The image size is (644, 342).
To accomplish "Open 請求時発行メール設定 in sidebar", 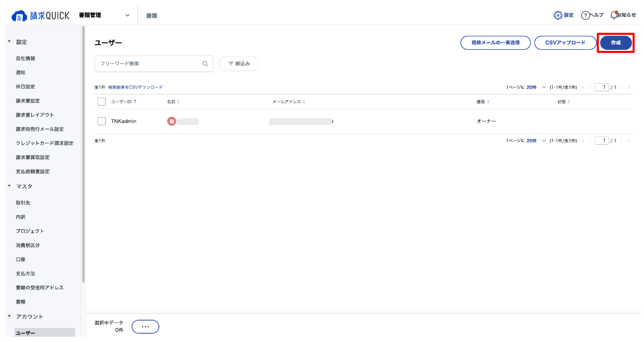I will point(40,129).
